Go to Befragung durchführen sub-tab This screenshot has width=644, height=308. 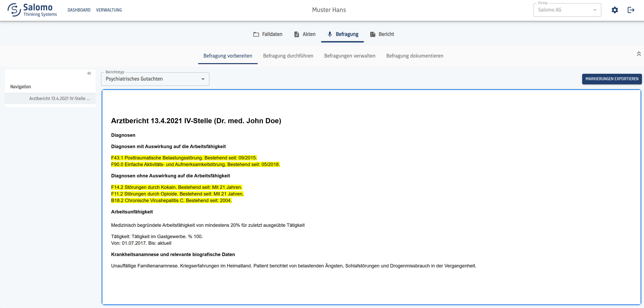pyautogui.click(x=288, y=56)
